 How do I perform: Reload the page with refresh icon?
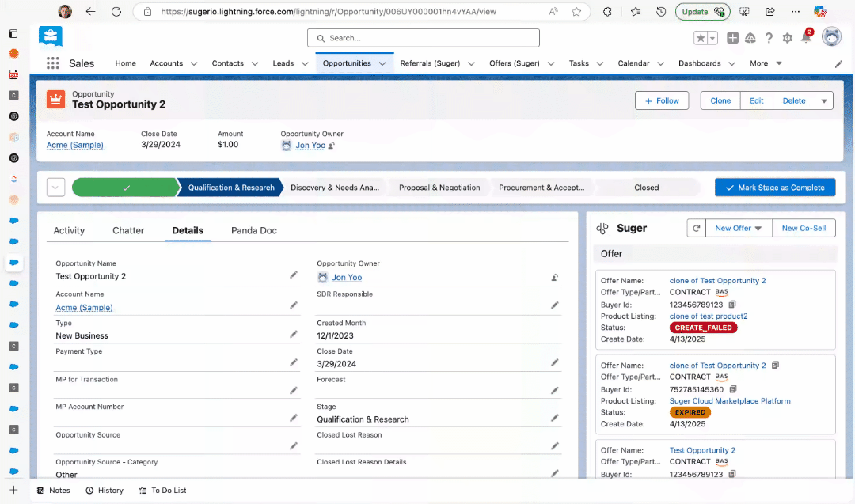[x=116, y=11]
